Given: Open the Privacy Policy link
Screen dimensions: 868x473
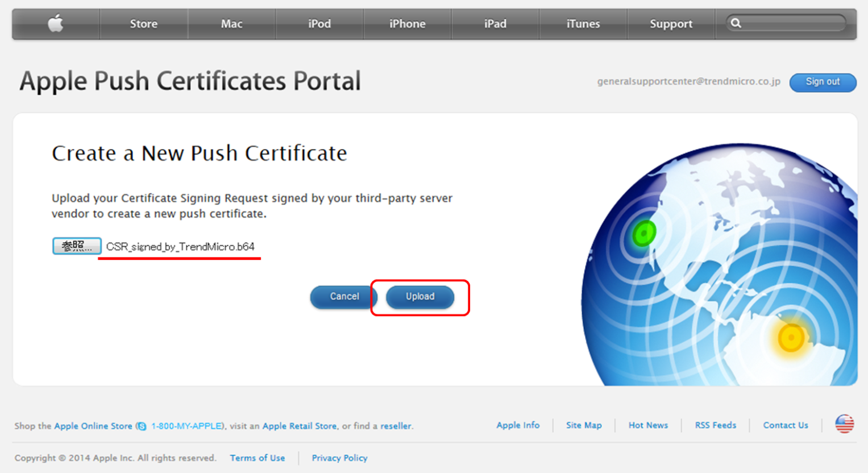Looking at the screenshot, I should 339,458.
